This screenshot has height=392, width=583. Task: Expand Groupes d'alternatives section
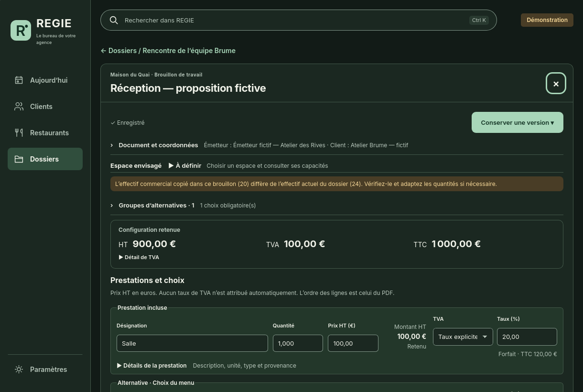[337, 206]
